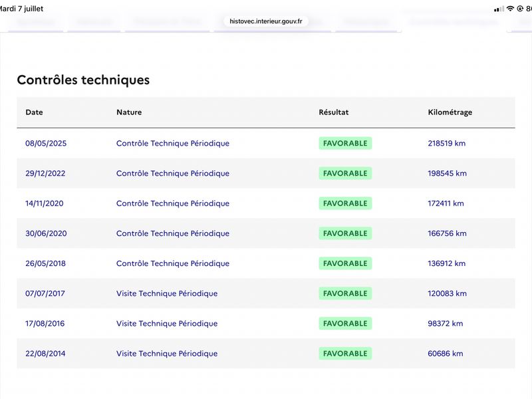The image size is (532, 399).
Task: Select the 08/05/2025 inspection date
Action: pos(46,143)
